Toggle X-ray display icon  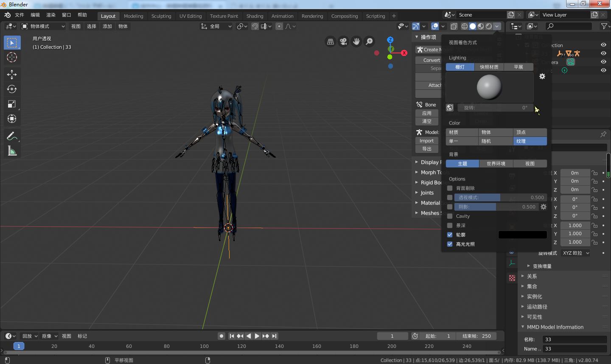[454, 26]
